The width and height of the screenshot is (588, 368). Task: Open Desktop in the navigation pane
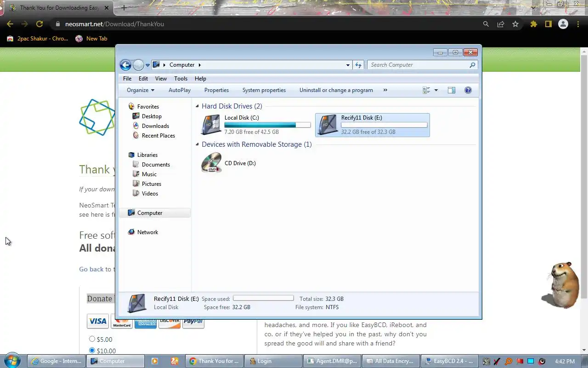pyautogui.click(x=152, y=116)
